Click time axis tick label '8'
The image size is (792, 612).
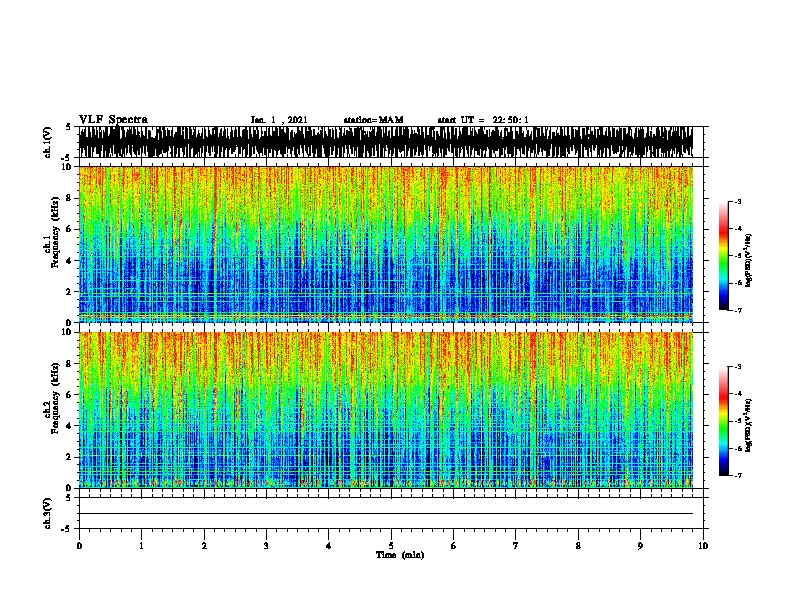tap(578, 546)
